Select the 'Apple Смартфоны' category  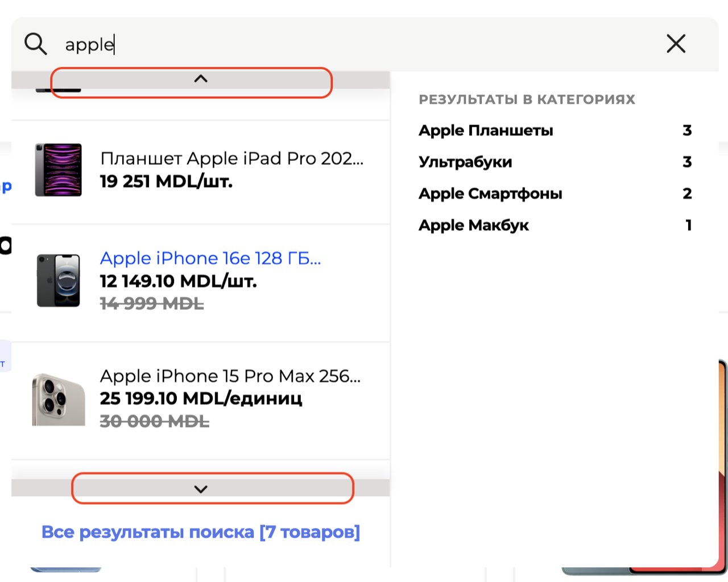490,194
